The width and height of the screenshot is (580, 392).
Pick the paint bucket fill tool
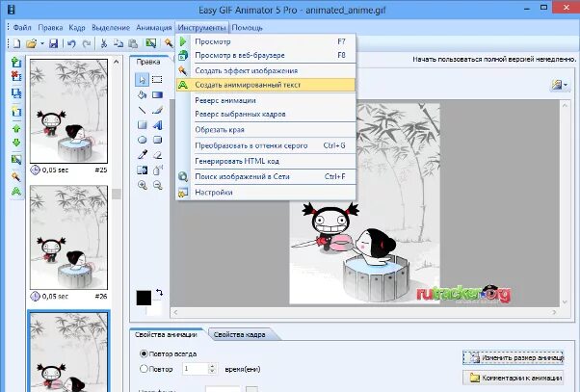click(142, 95)
